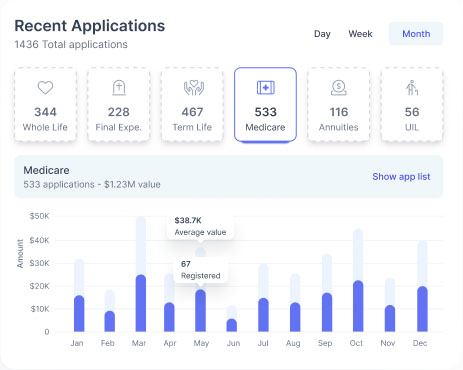This screenshot has height=370, width=463.
Task: Select the Month view tab
Action: coord(416,34)
